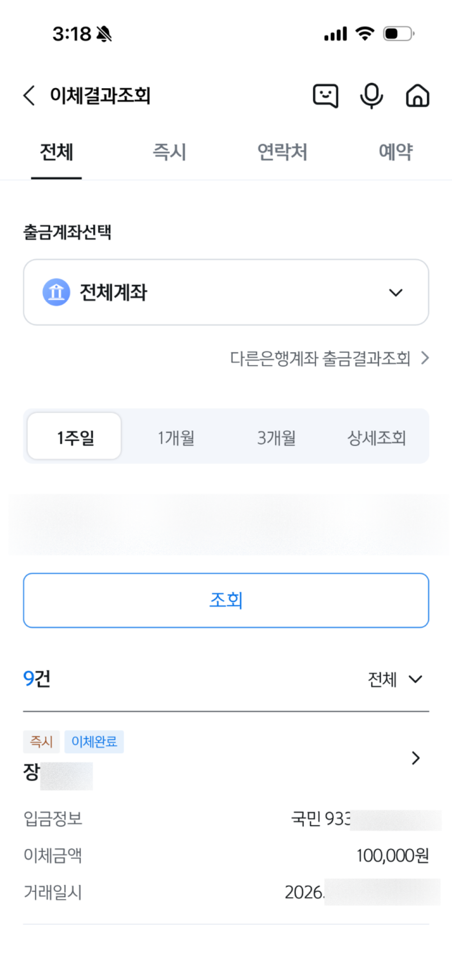Select the 1주일 period option

coord(75,437)
